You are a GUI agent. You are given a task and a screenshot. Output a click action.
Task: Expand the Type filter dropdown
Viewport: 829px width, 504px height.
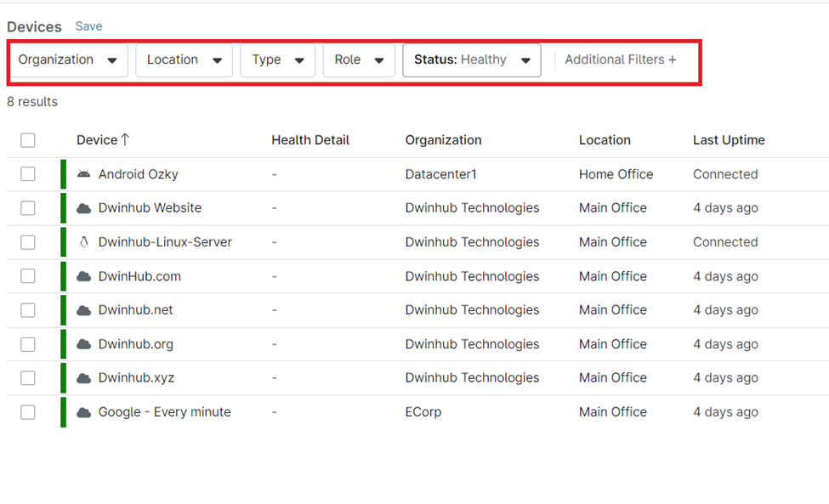tap(277, 59)
